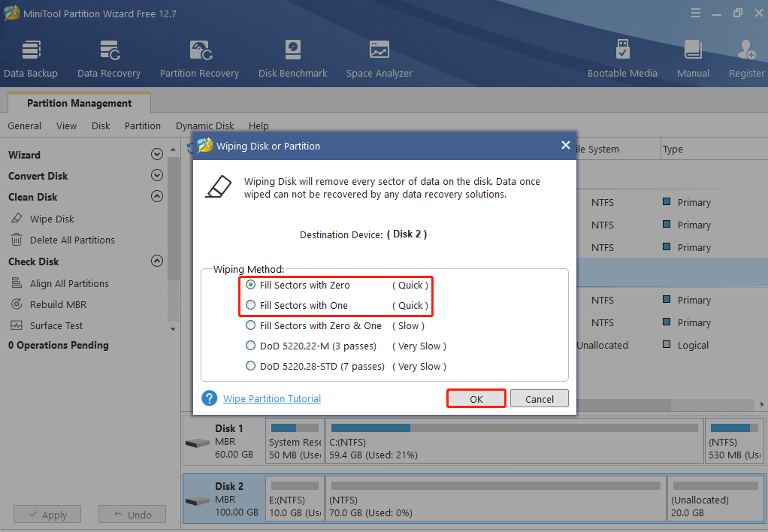The image size is (768, 532).
Task: Select Disk 1 System Reserved partition block
Action: 295,441
